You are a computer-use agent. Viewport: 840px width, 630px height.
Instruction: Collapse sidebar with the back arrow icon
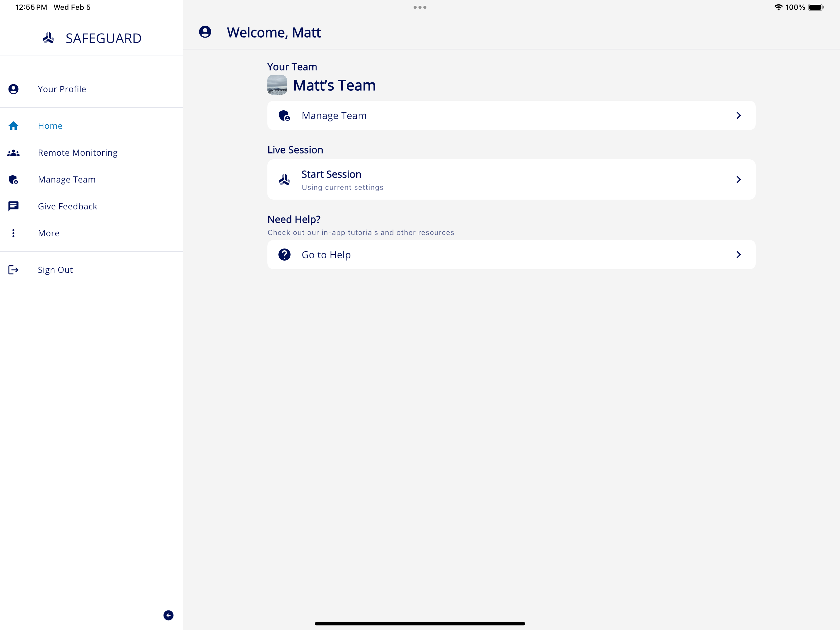tap(168, 615)
